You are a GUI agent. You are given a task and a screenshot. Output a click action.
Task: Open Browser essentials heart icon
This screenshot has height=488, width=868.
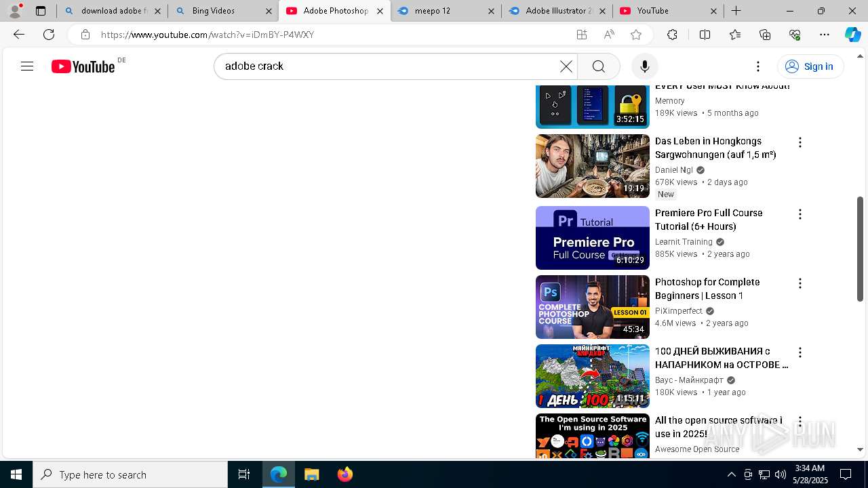[795, 35]
